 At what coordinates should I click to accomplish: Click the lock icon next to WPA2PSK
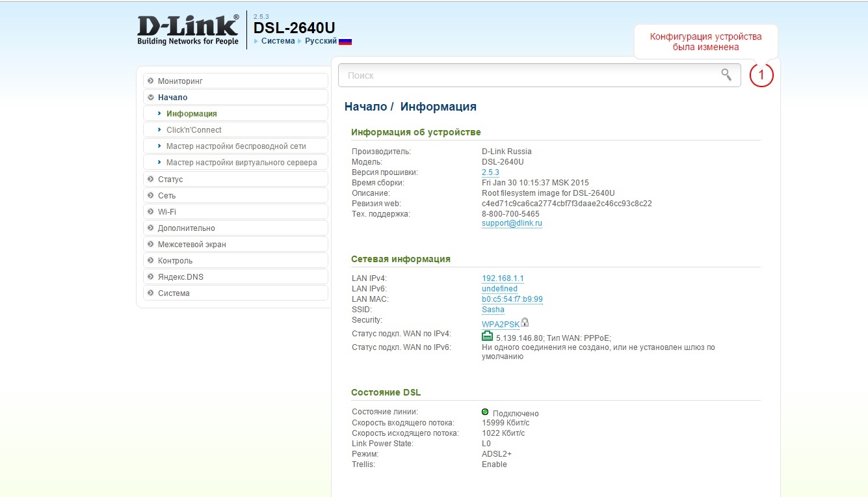click(x=525, y=322)
